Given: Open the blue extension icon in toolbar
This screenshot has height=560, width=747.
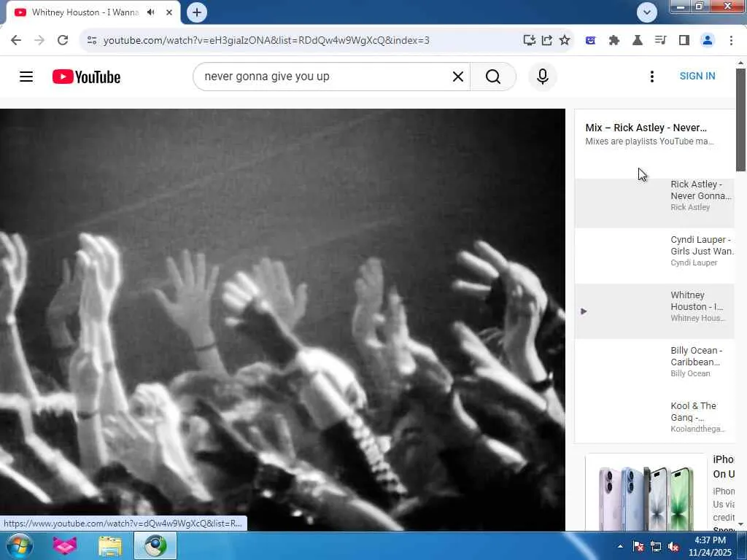Looking at the screenshot, I should point(590,41).
